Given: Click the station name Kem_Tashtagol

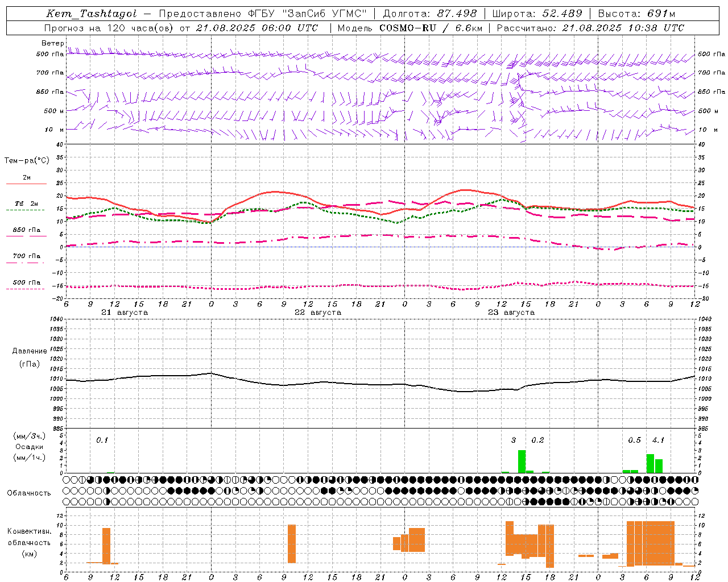Looking at the screenshot, I should (92, 14).
